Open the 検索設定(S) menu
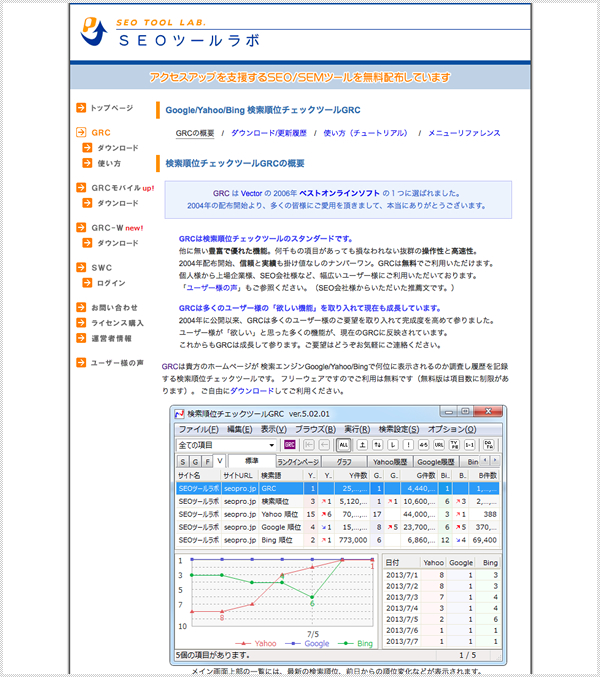600x677 pixels. coord(399,429)
